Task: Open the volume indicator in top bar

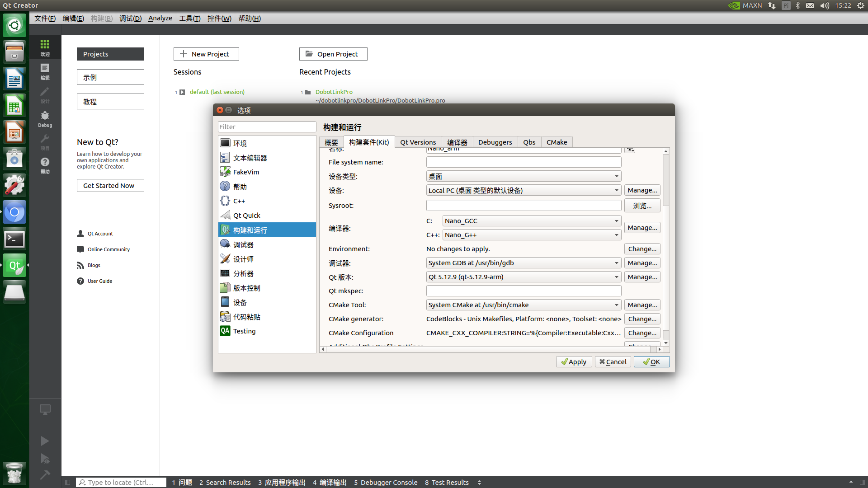Action: click(x=825, y=5)
